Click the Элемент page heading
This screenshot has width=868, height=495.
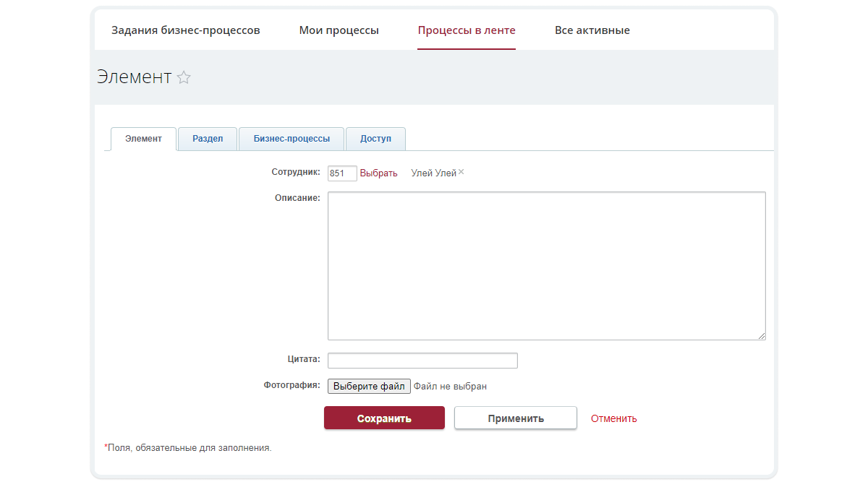135,77
